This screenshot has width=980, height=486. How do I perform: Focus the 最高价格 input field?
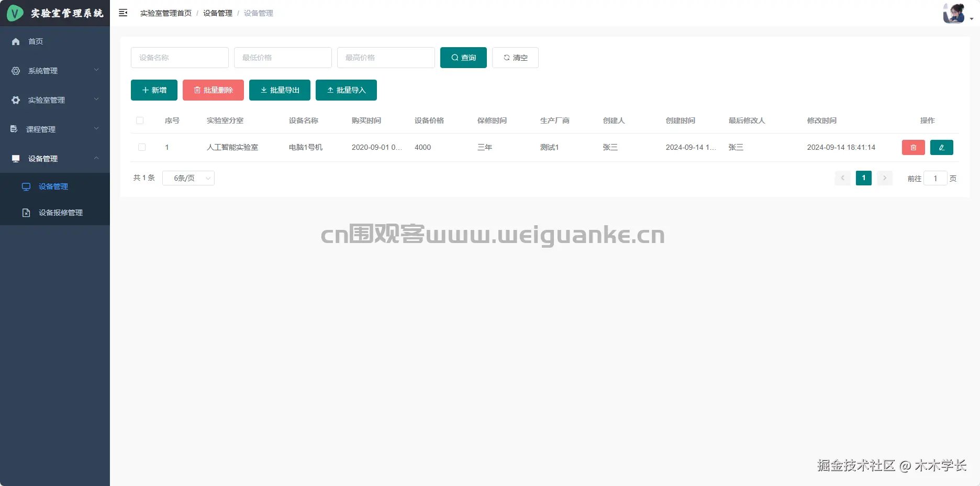click(x=386, y=58)
